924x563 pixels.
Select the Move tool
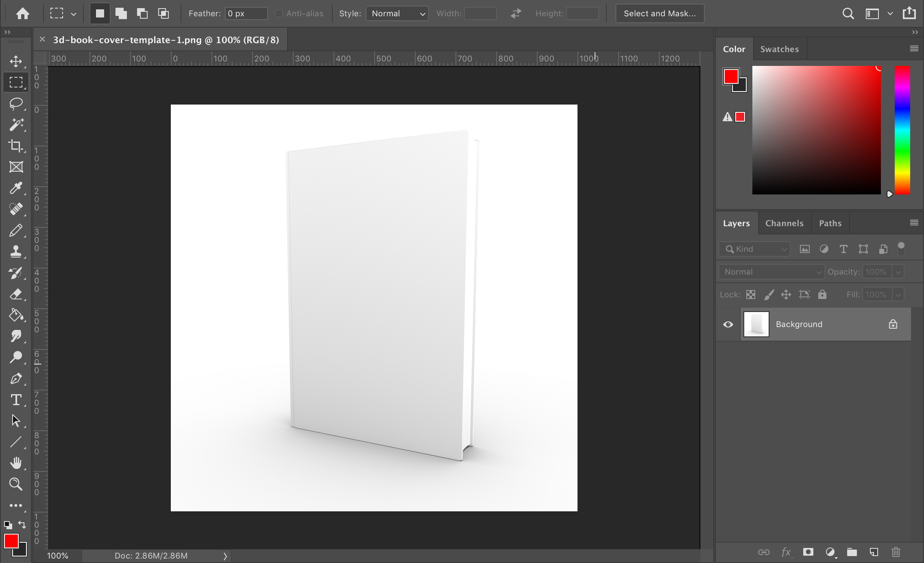coord(16,61)
